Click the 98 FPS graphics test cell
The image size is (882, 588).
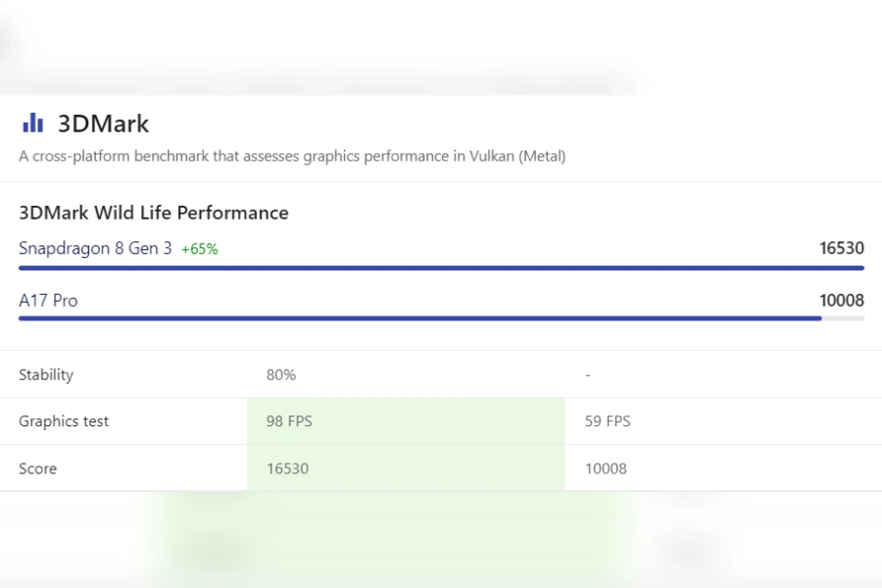(x=289, y=421)
